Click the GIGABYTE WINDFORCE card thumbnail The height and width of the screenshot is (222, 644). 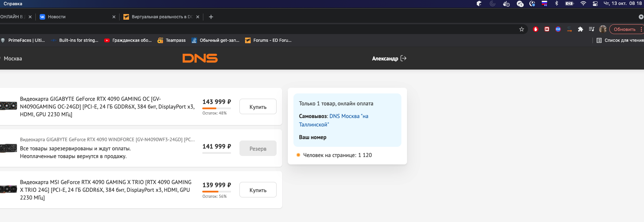click(8, 148)
